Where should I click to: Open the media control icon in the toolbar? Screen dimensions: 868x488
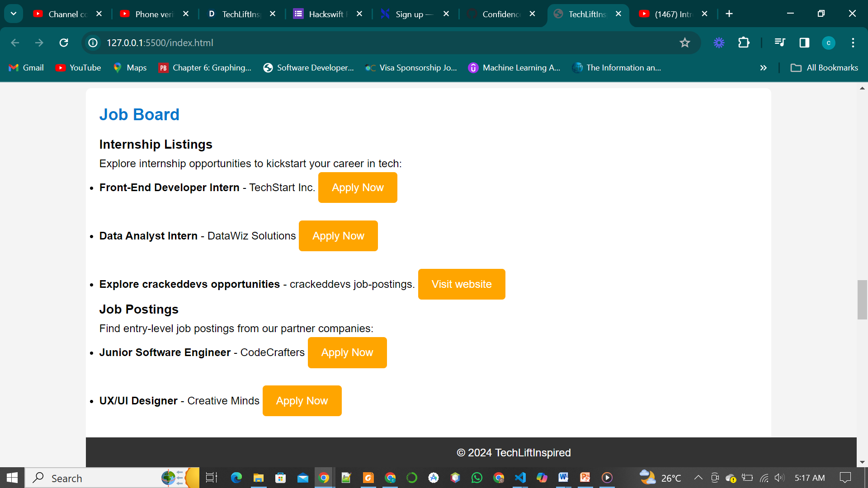click(x=780, y=42)
